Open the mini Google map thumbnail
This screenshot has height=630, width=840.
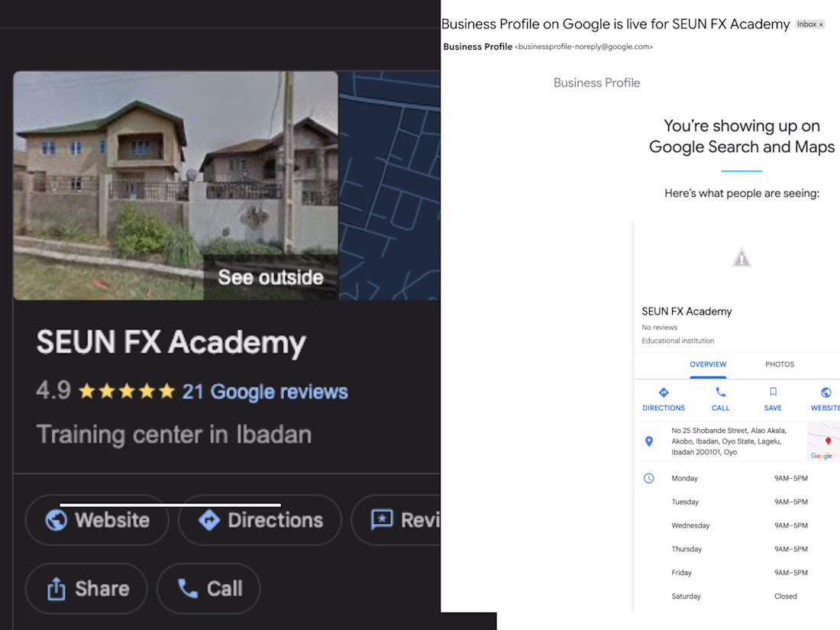[x=823, y=441]
